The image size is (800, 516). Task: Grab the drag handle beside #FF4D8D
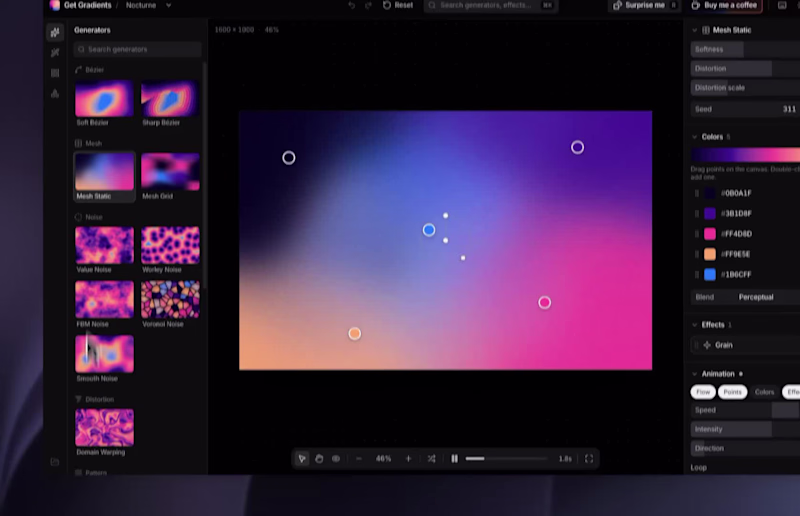coord(697,234)
